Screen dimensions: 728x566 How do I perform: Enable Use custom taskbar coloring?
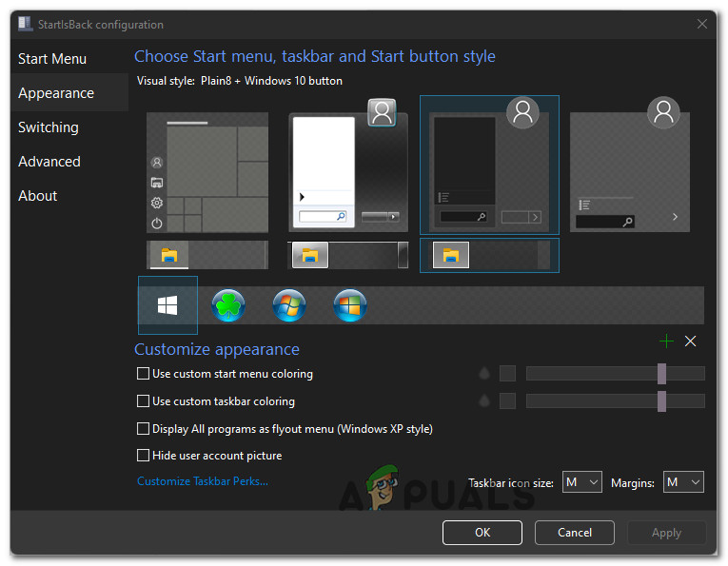pos(144,401)
